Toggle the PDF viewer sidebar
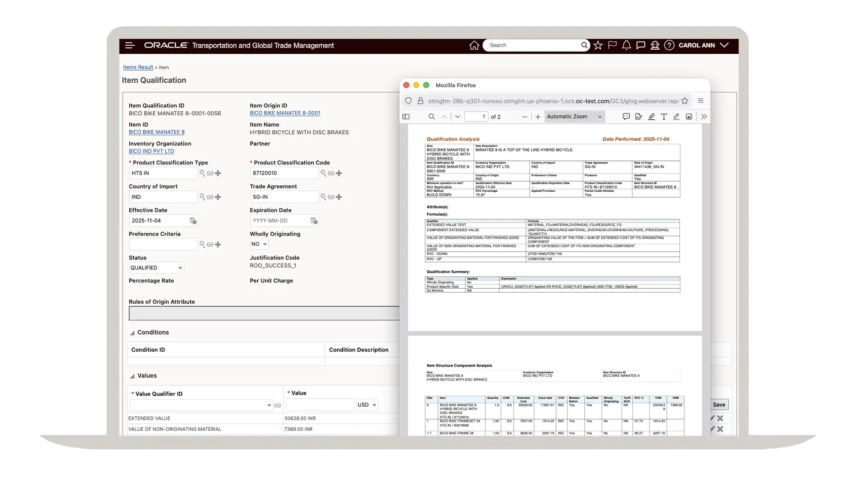 click(x=406, y=117)
